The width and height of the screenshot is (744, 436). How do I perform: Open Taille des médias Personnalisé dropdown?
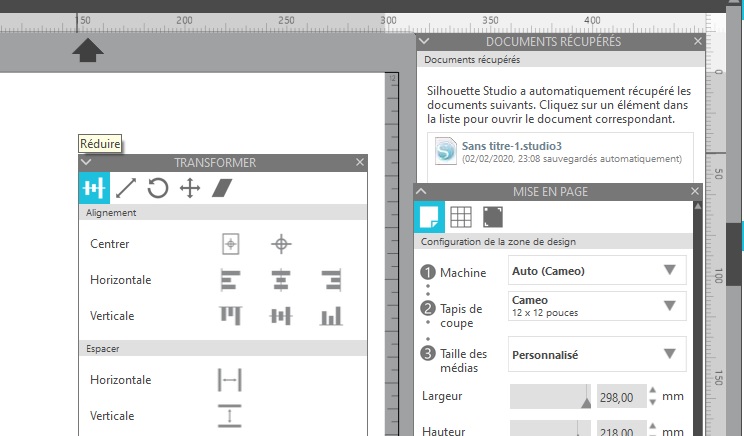597,354
